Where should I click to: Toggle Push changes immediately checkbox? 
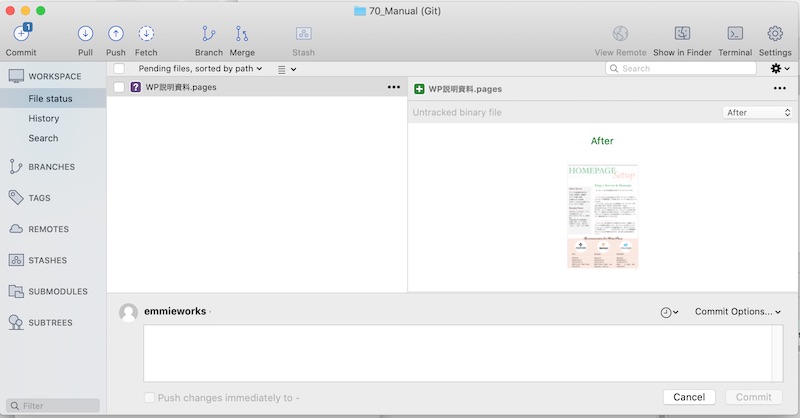pyautogui.click(x=149, y=397)
